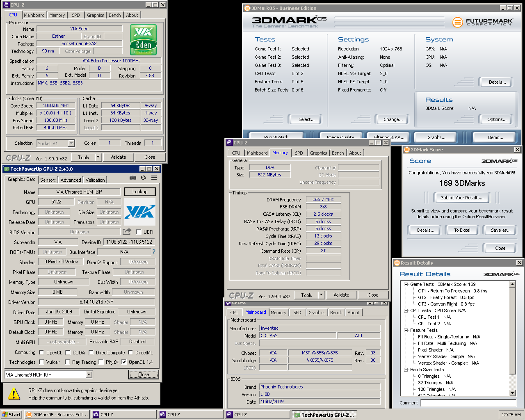Image resolution: width=525 pixels, height=420 pixels.
Task: Open 3DMark05 Business Edition taskbar item
Action: (57, 415)
